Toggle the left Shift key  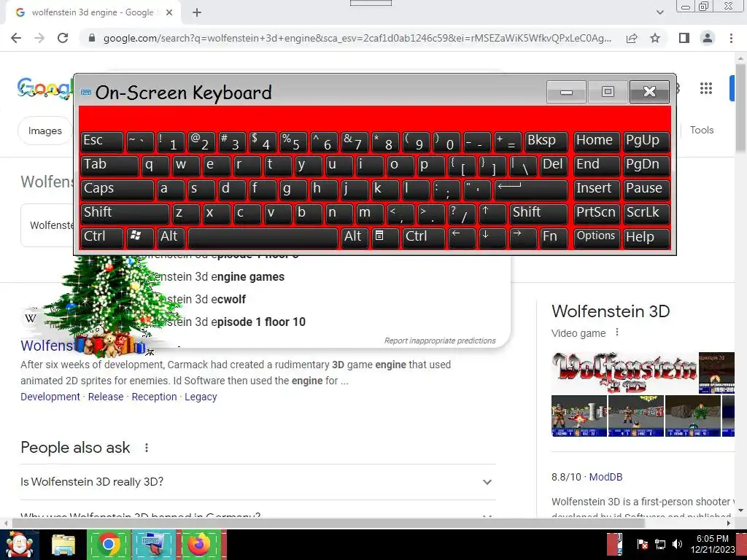[125, 214]
